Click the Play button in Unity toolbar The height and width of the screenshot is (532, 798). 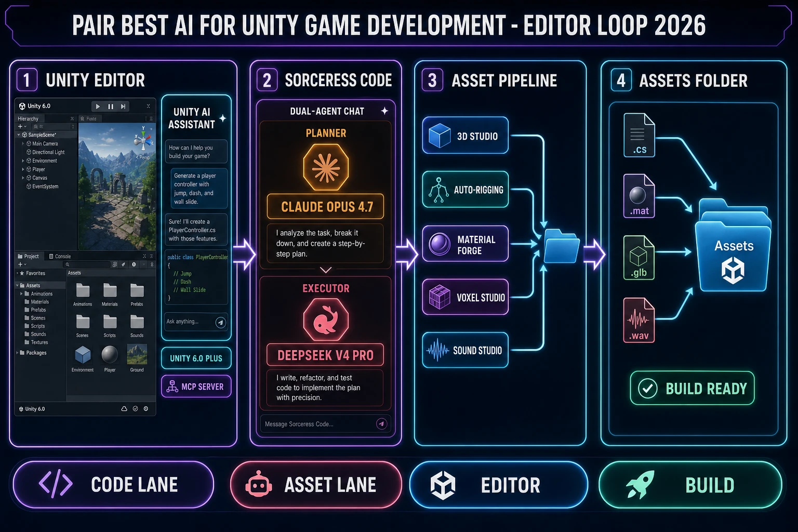98,107
